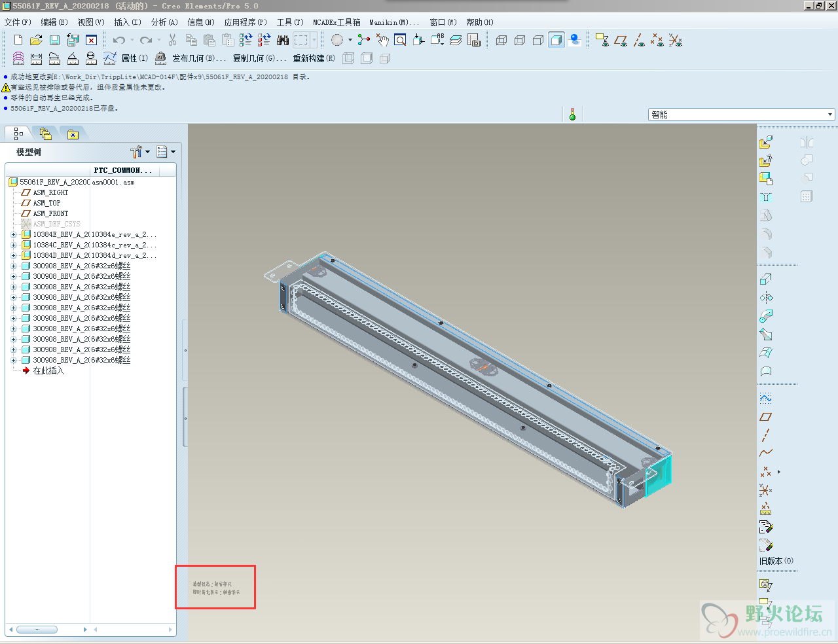Switch display to No Hidden
This screenshot has height=644, width=838.
tap(538, 40)
